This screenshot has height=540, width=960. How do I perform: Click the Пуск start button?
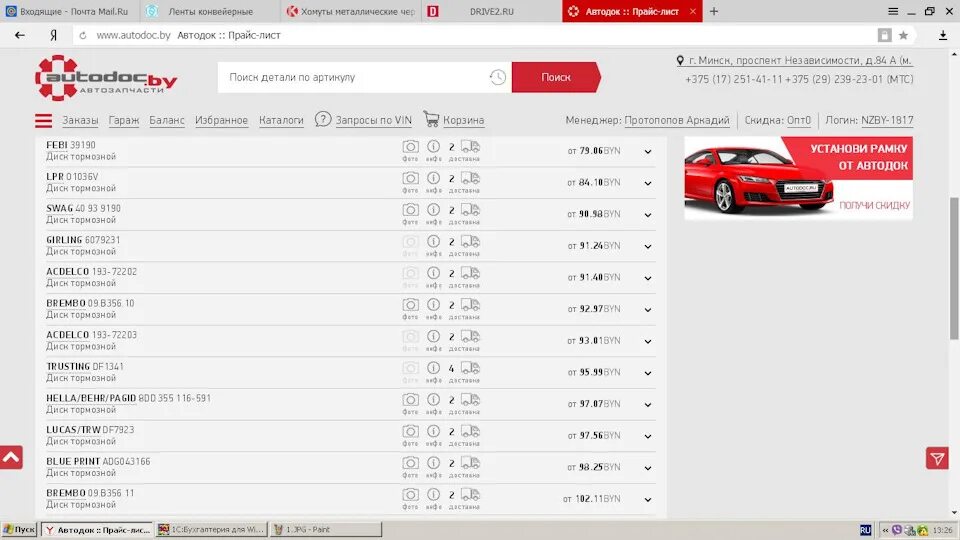click(20, 530)
